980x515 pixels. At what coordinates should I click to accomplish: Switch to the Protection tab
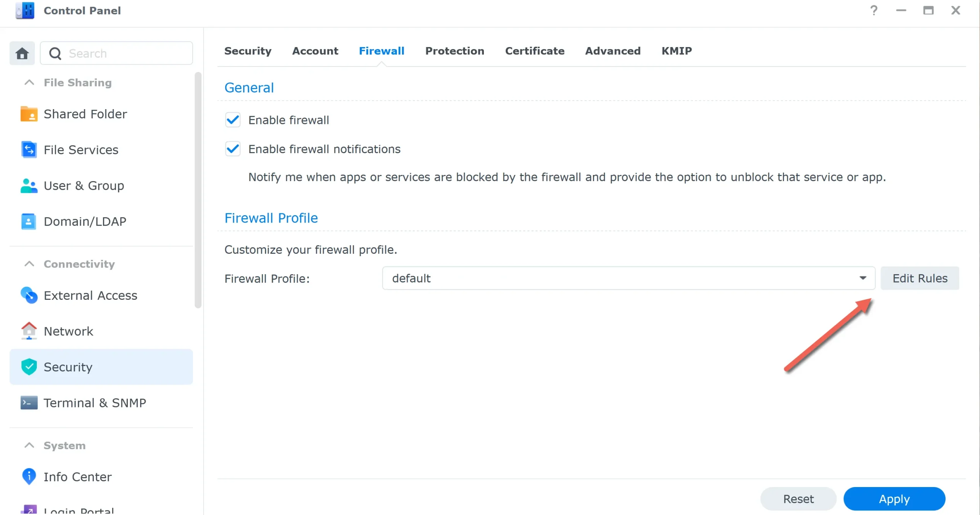click(x=454, y=51)
